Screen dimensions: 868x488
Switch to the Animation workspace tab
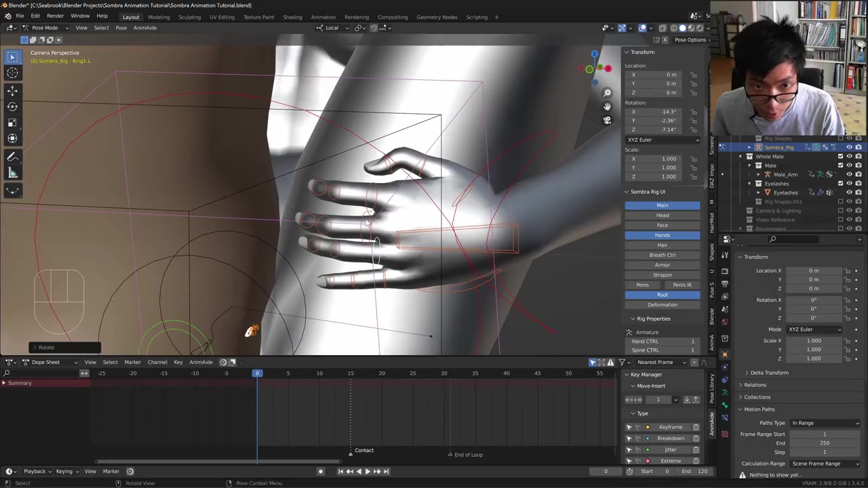(323, 17)
